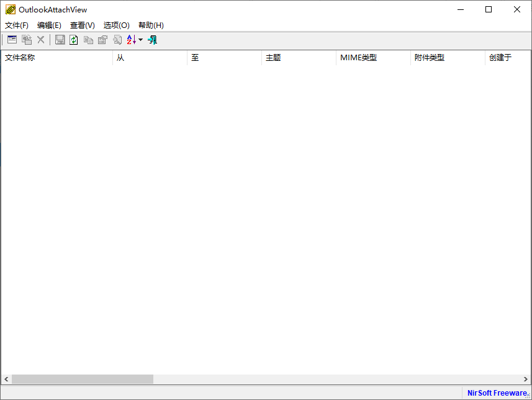The image size is (532, 400).
Task: Sort by the 从 column header
Action: [150, 57]
